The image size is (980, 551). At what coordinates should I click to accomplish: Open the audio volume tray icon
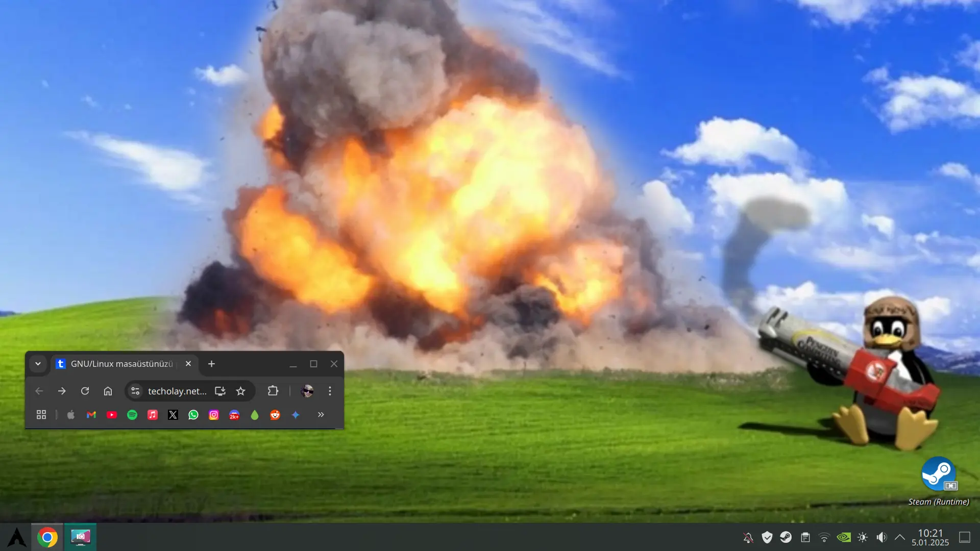coord(881,537)
